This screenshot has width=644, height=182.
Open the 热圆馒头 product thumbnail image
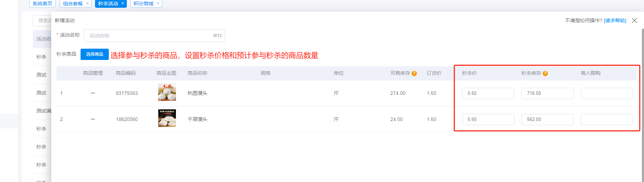[x=167, y=92]
